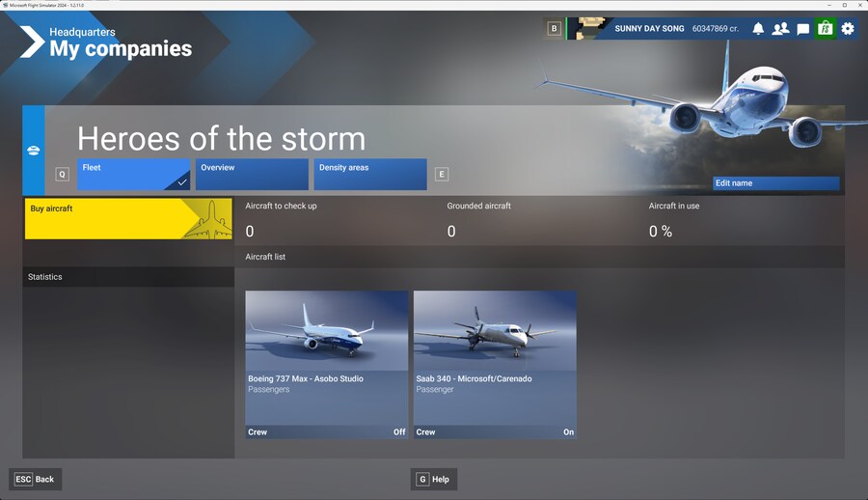This screenshot has height=500, width=868.
Task: Click the Edit name button
Action: 775,183
